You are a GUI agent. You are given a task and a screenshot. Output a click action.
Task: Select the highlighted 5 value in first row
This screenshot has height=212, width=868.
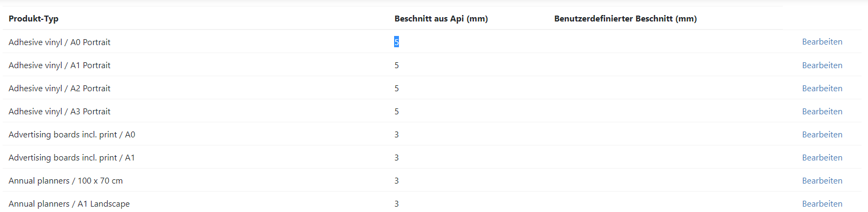[x=397, y=42]
